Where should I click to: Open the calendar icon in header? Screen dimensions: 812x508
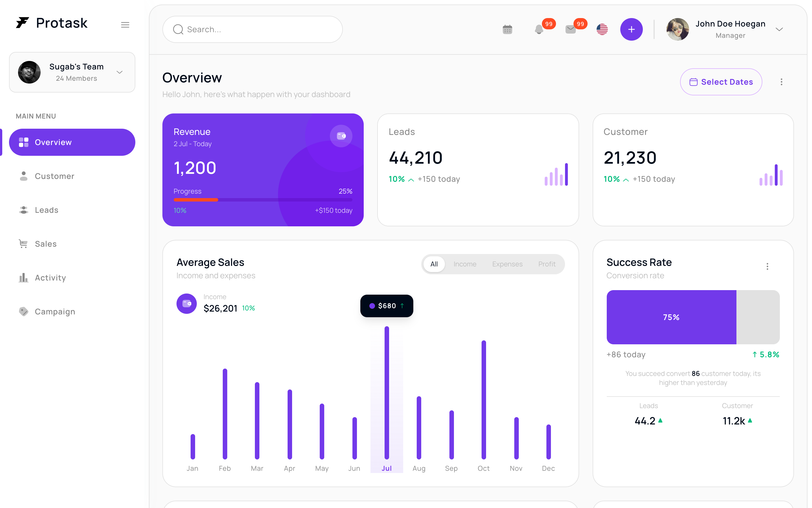(507, 30)
